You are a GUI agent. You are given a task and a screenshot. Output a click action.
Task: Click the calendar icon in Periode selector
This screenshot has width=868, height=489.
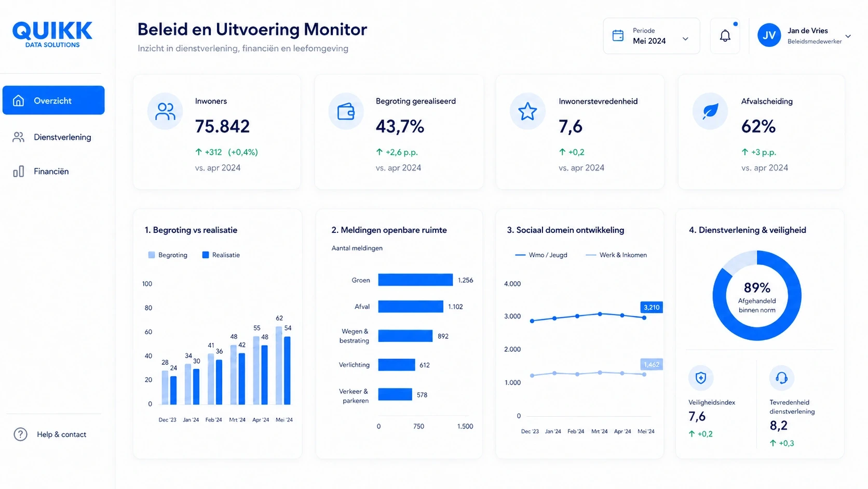coord(618,36)
